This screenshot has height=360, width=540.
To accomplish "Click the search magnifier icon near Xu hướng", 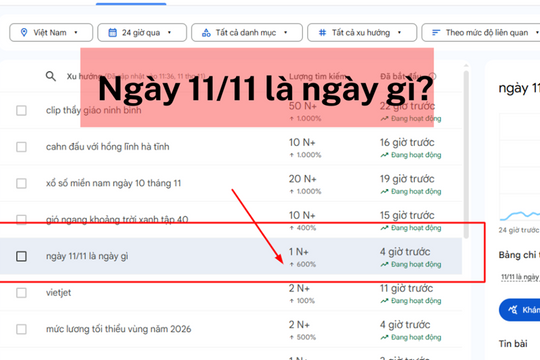I will point(51,76).
